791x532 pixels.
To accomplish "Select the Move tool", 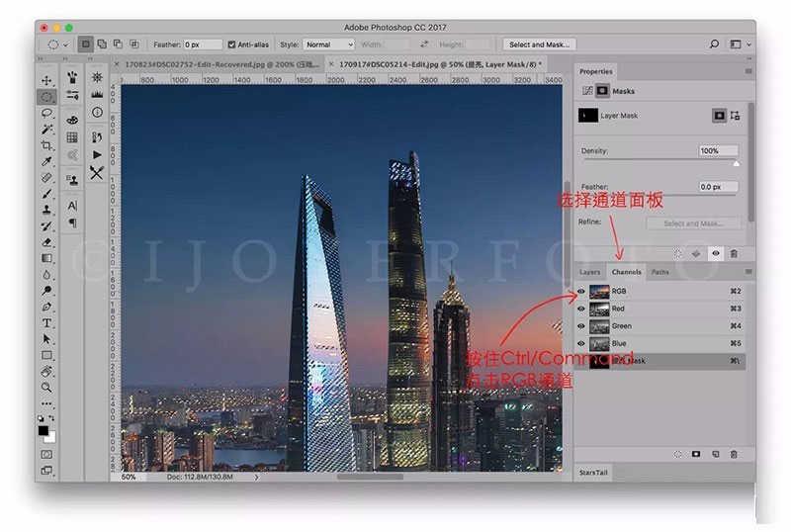I will point(46,80).
